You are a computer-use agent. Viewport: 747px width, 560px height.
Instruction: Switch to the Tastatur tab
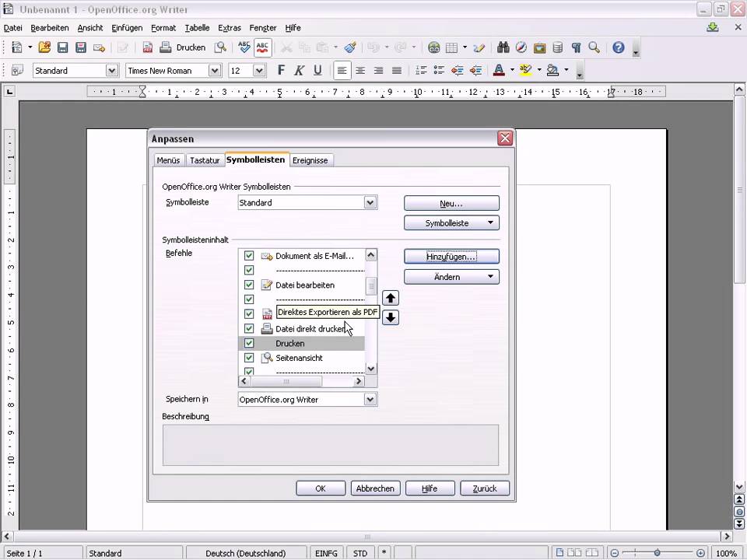coord(205,160)
